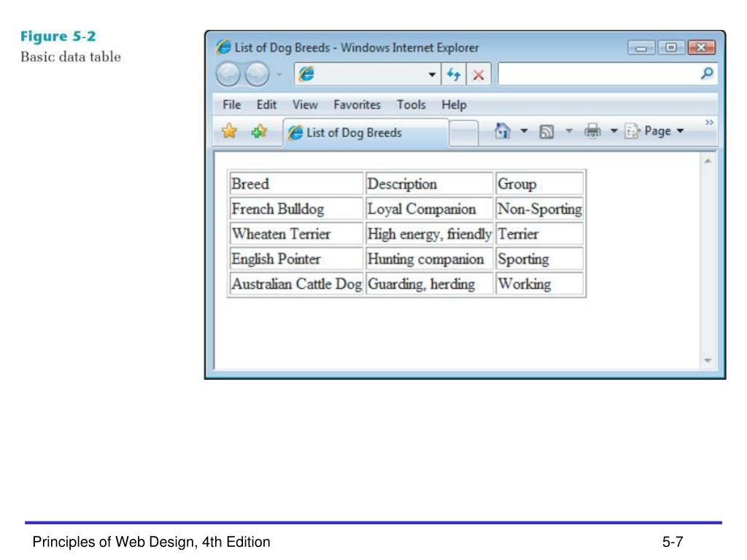
Task: Click the Figure 5-2 caption heading
Action: [x=58, y=36]
